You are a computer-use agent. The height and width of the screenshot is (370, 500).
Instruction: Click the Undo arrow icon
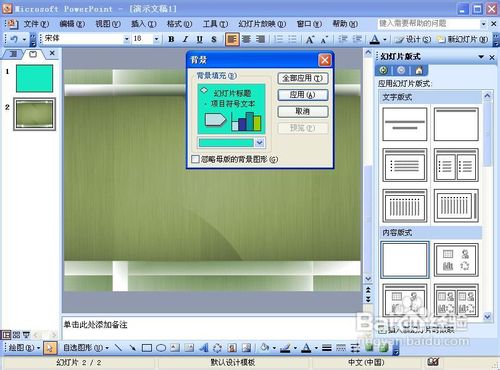coord(14,39)
